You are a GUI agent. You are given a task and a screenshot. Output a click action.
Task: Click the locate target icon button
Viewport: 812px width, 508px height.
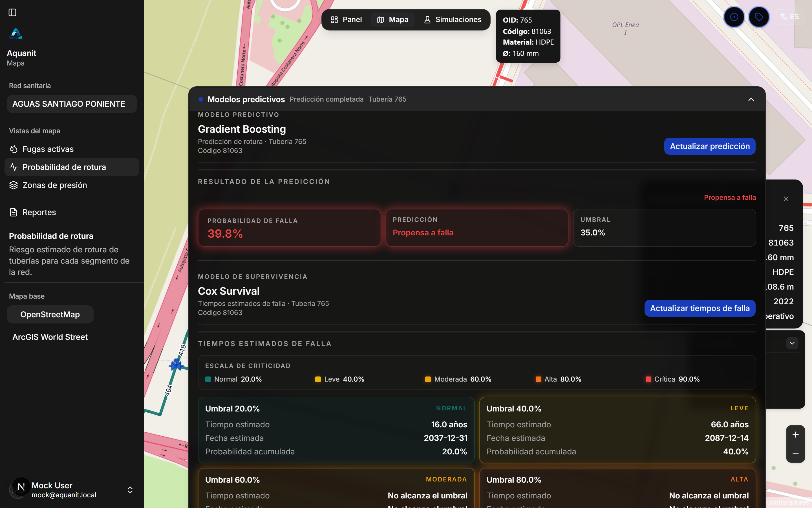[734, 17]
